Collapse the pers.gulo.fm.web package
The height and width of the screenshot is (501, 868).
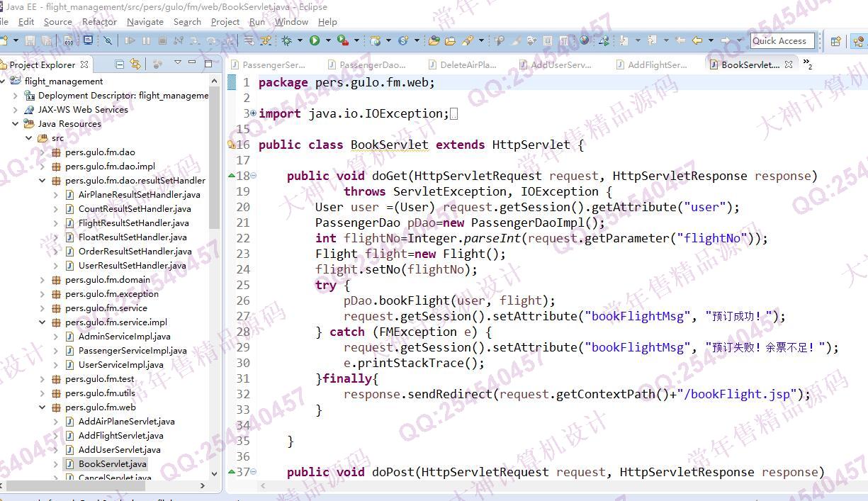point(43,407)
